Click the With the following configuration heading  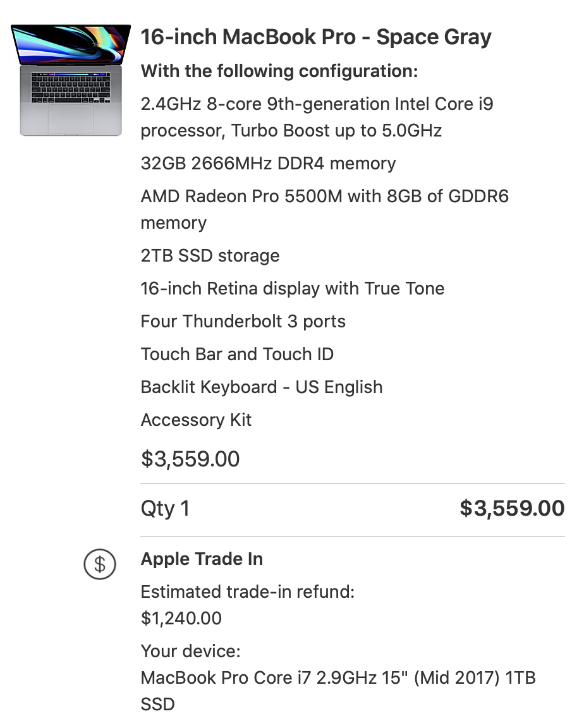point(279,71)
